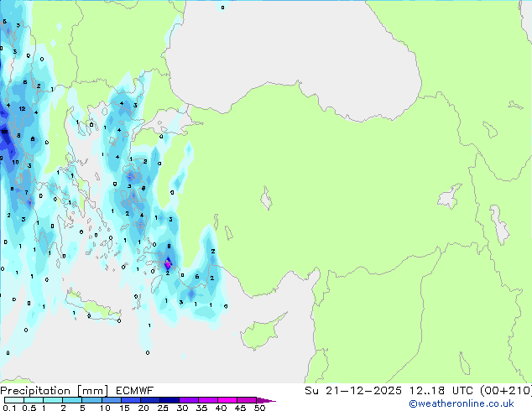
Task: Click the legend label '50'
Action: pyautogui.click(x=259, y=408)
